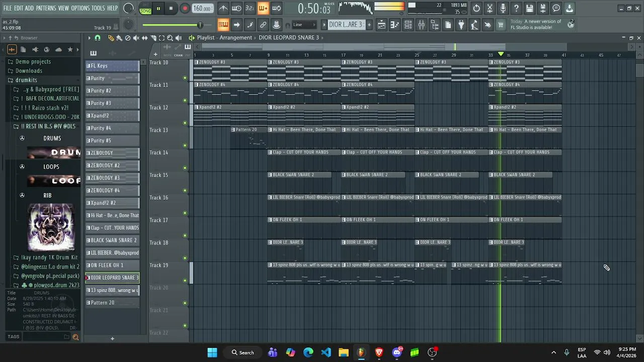Image resolution: width=644 pixels, height=362 pixels.
Task: Toggle the countdown before recording button
Action: (250, 8)
